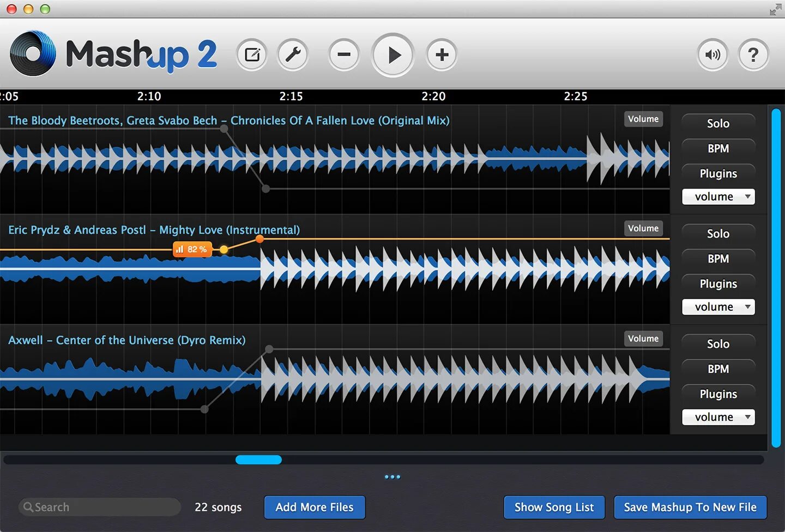Image resolution: width=785 pixels, height=532 pixels.
Task: Solo the Axwell Center of the Universe track
Action: 718,344
